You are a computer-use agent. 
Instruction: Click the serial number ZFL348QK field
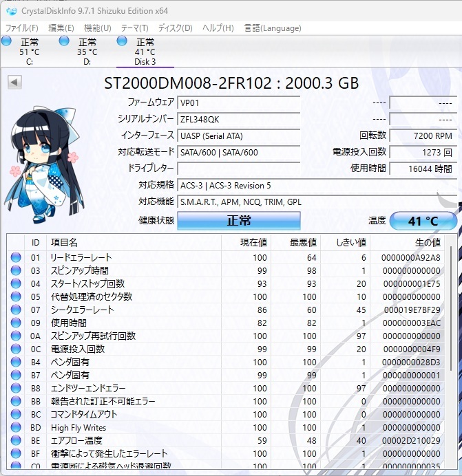(x=239, y=119)
